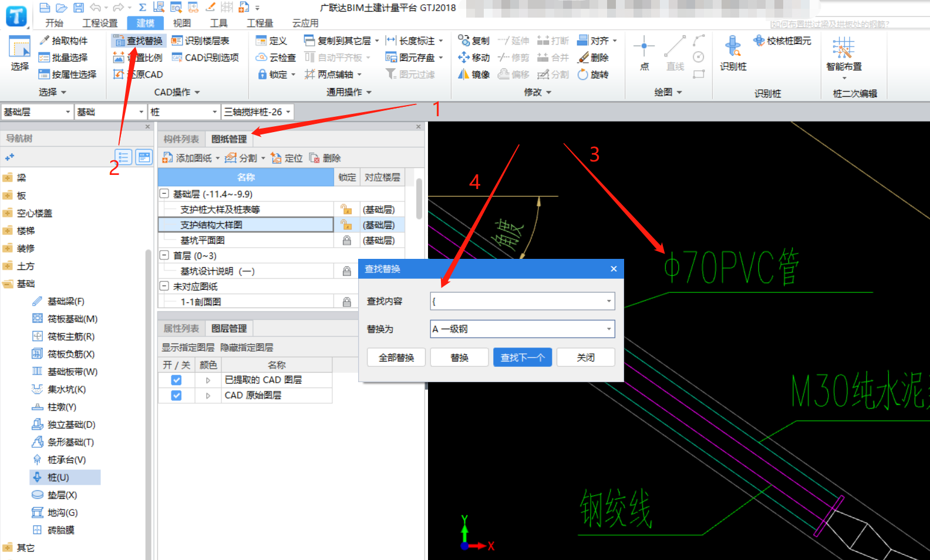Screen dimensions: 930x560
Task: Click the sum (Σ) calculate icon
Action: pos(143,8)
